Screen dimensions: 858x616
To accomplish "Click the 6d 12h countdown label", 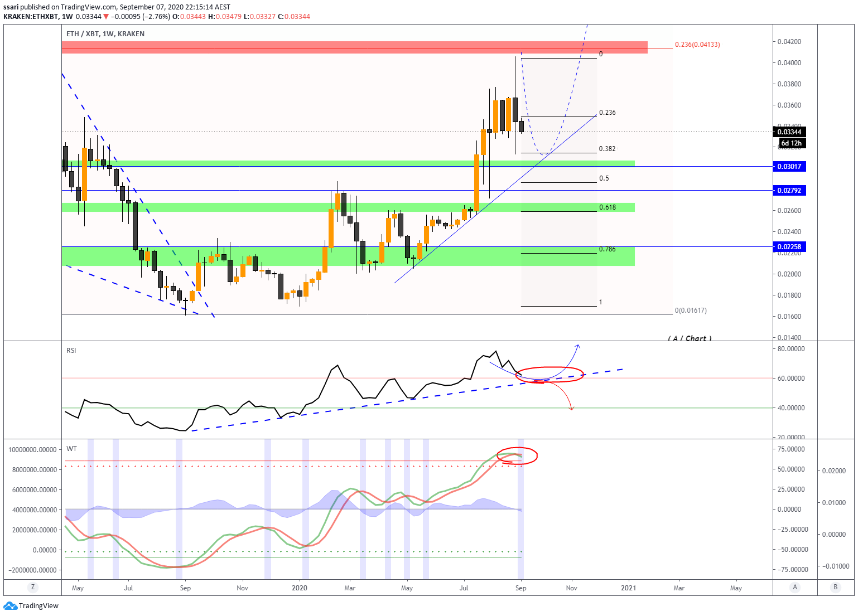I will (792, 143).
